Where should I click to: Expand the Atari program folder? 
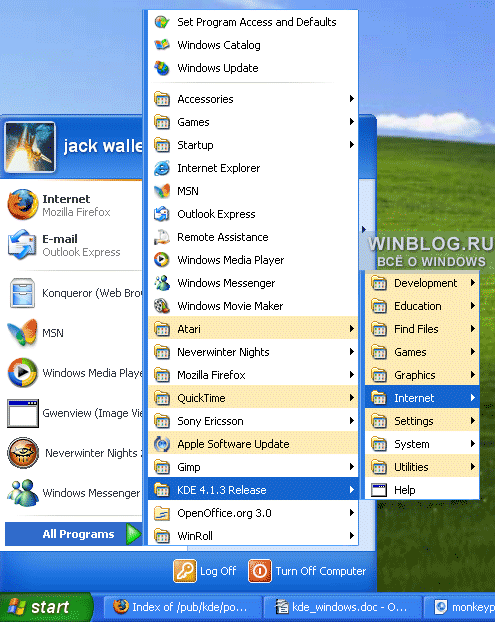[253, 329]
